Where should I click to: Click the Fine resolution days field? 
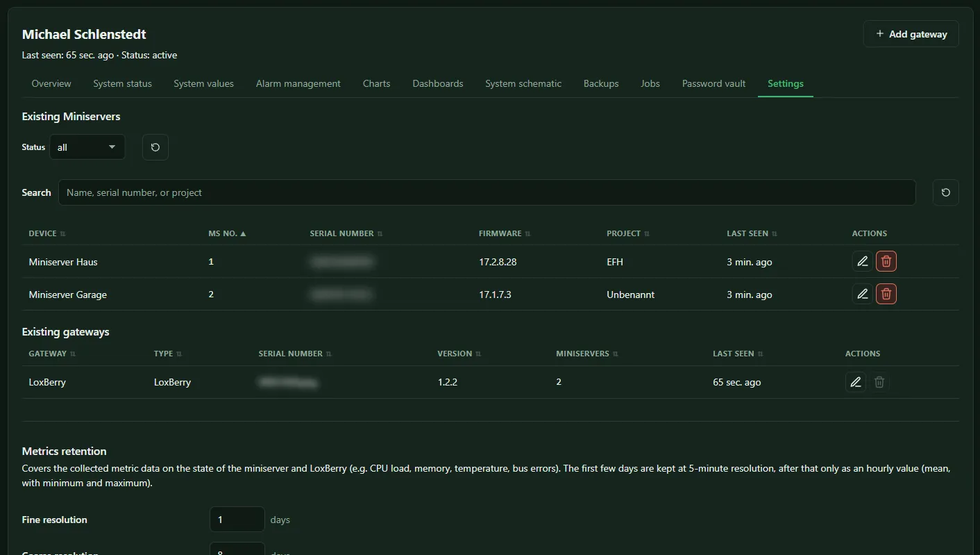237,520
